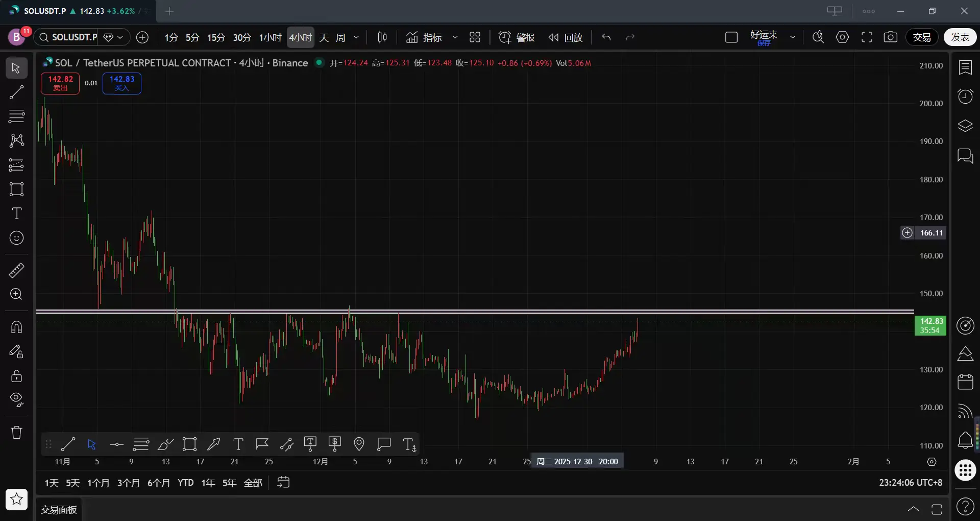Image resolution: width=980 pixels, height=521 pixels.
Task: Toggle lock all drawings
Action: point(16,376)
